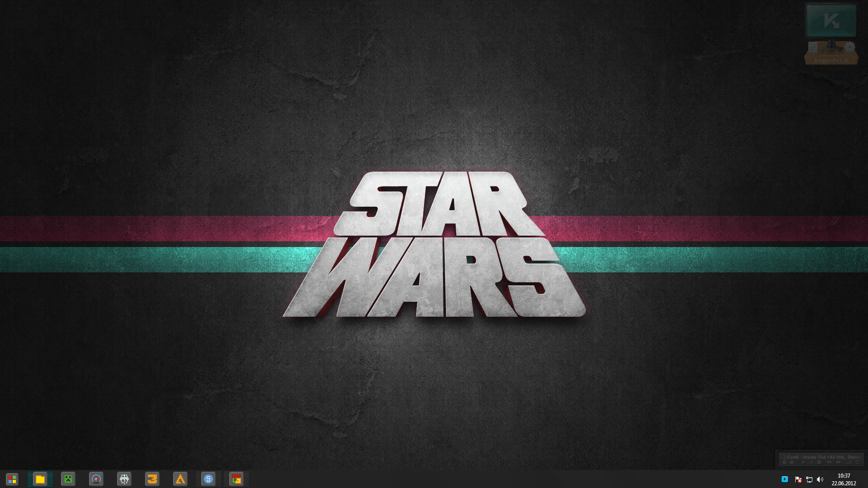Open volume bars in music gadget

click(849, 462)
